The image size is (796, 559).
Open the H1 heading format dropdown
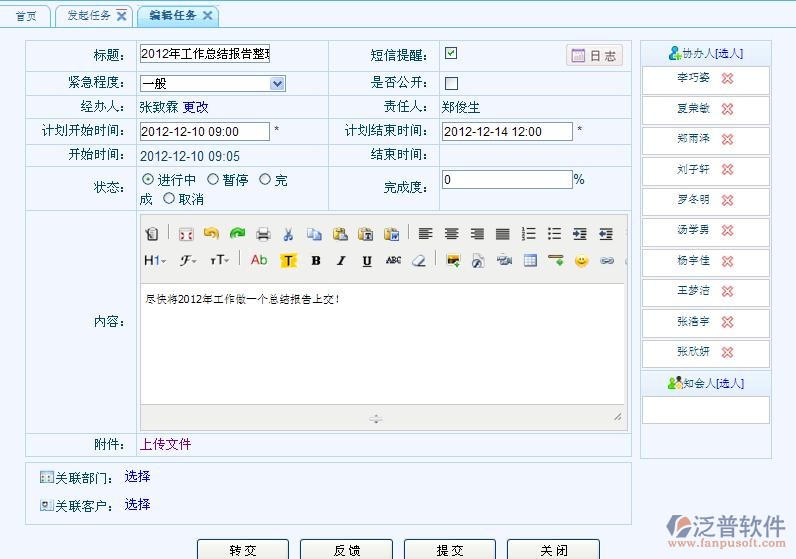coord(155,261)
